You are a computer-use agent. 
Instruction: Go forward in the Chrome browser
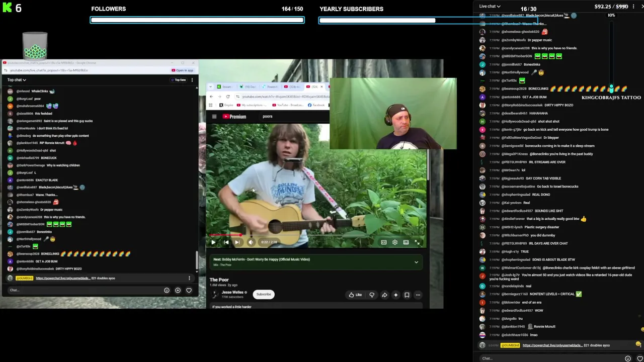pyautogui.click(x=220, y=97)
